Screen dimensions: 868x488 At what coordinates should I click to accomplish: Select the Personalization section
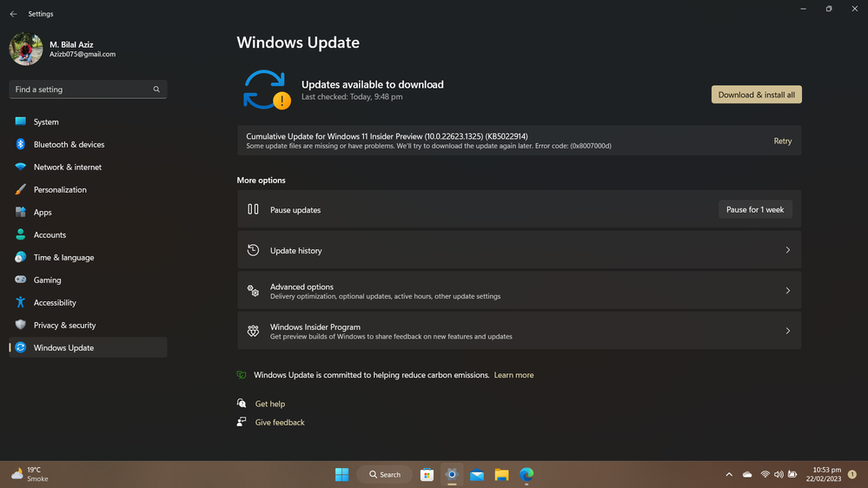click(x=88, y=190)
